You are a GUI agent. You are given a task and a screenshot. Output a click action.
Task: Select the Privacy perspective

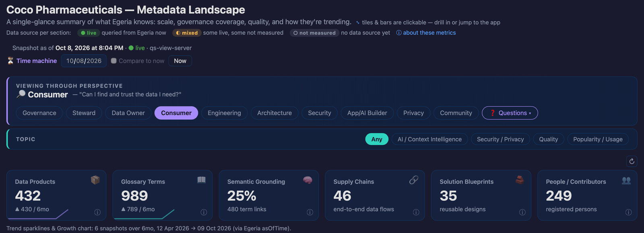414,113
